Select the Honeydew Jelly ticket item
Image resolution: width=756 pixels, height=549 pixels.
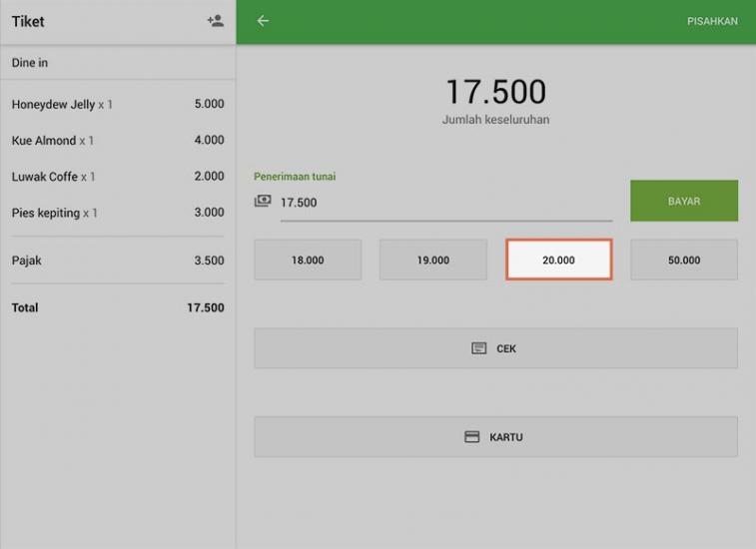118,104
